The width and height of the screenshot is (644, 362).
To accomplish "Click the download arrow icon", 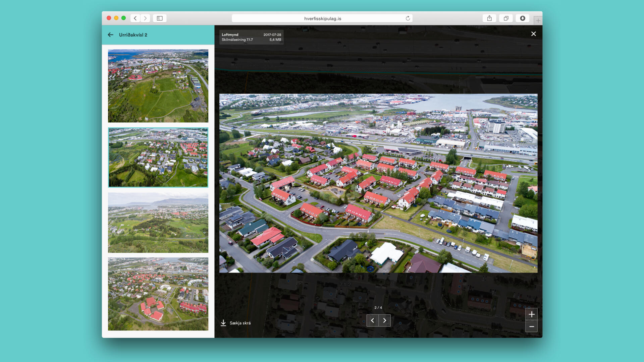I will 223,323.
